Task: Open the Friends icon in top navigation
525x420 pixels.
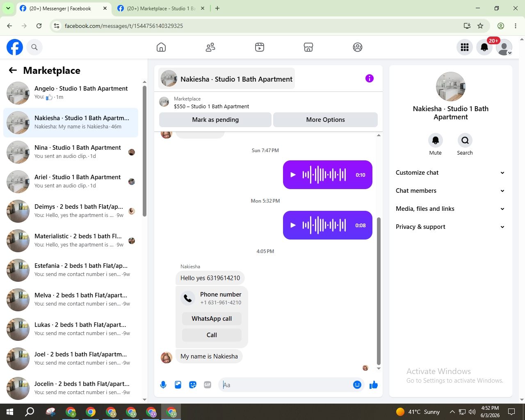Action: coord(210,47)
